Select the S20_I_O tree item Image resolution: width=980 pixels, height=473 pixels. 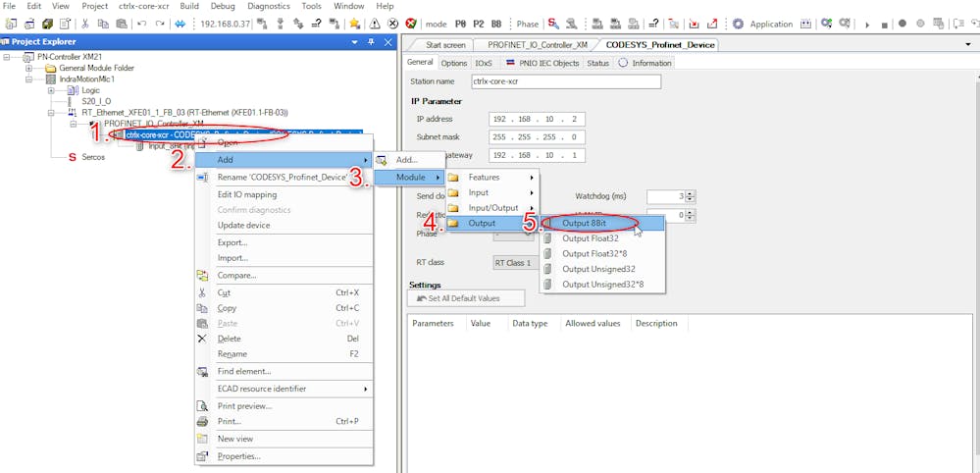click(x=96, y=101)
